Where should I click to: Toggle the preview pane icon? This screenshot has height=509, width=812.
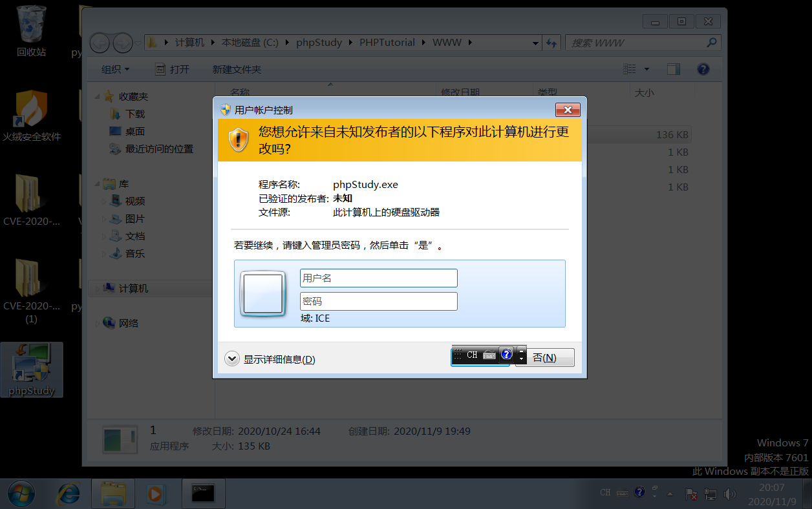coord(674,69)
